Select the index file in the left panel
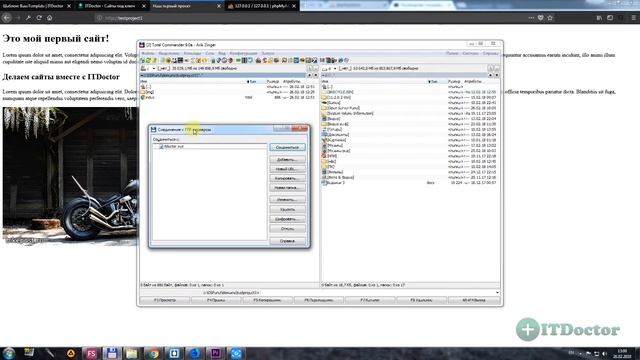640x360 pixels. (x=149, y=98)
